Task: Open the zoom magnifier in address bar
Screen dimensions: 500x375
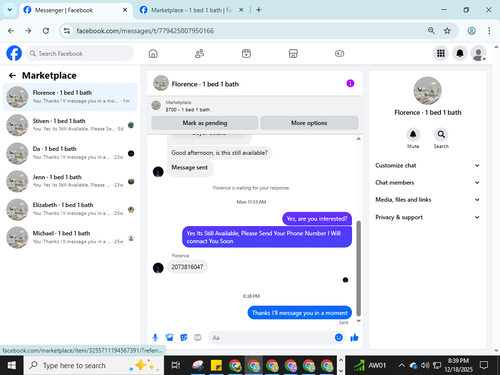Action: pos(431,31)
